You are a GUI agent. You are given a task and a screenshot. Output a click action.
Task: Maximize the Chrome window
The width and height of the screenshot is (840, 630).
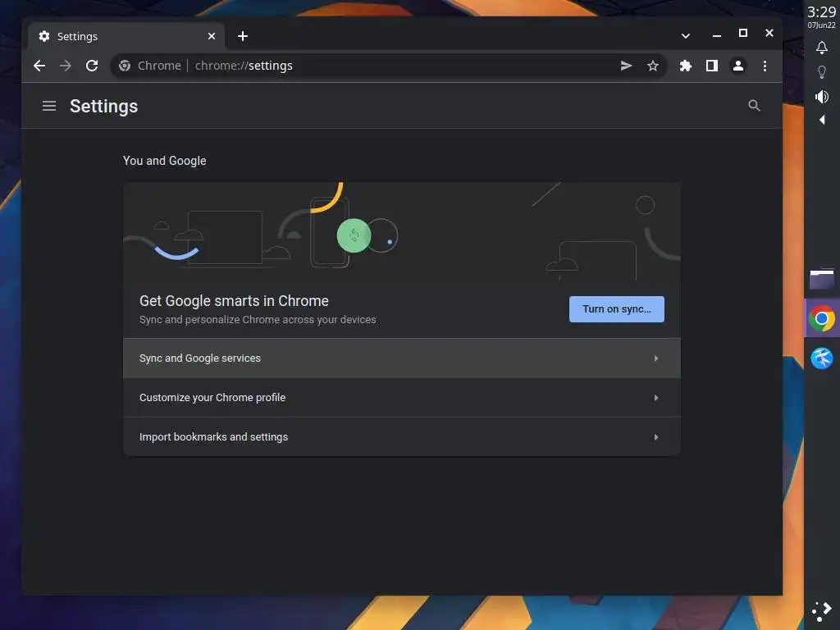pyautogui.click(x=742, y=33)
